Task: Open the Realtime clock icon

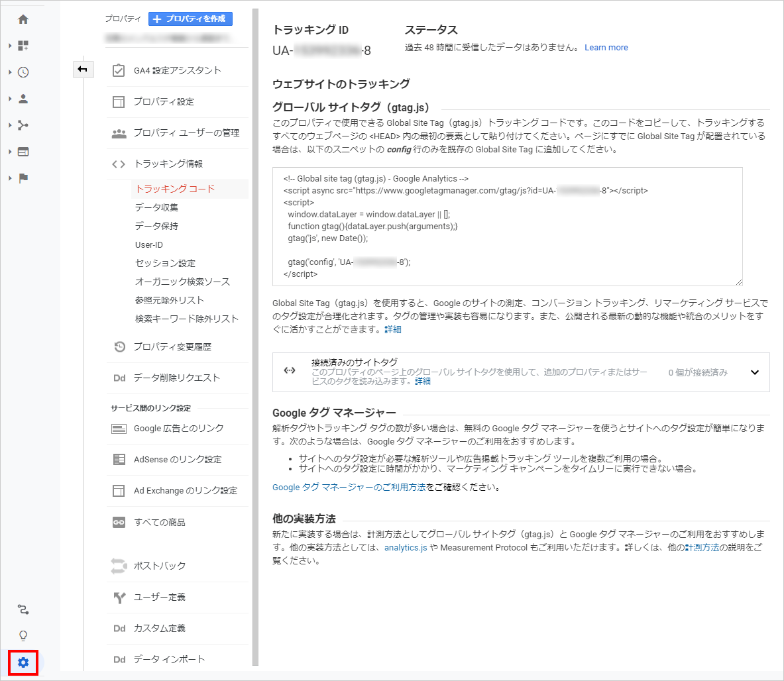Action: (x=23, y=72)
